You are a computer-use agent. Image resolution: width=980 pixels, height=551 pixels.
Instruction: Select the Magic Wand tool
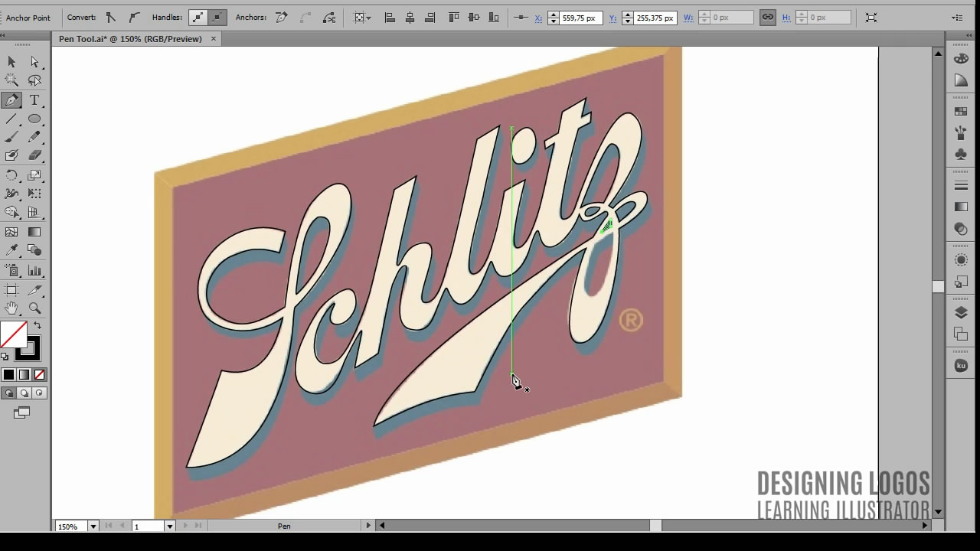click(x=11, y=80)
